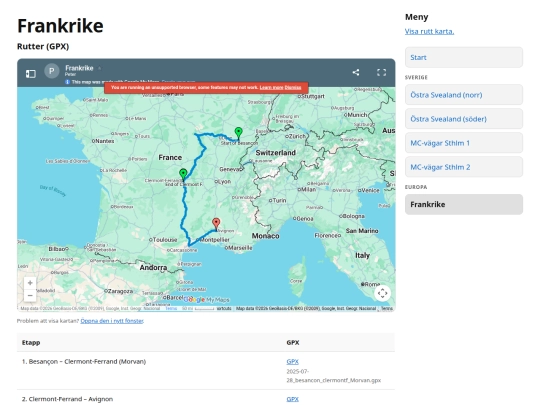Select the green End of Clermont-F marker
This screenshot has height=405, width=540.
(x=183, y=175)
